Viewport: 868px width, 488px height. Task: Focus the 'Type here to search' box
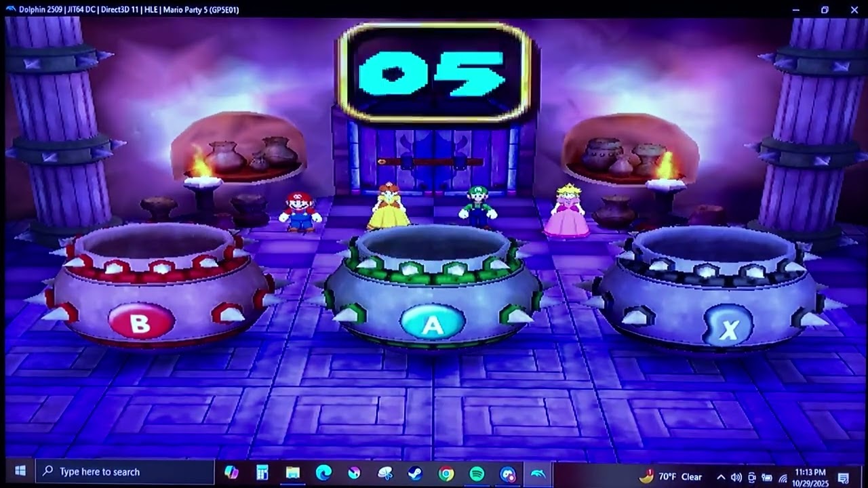pyautogui.click(x=125, y=472)
